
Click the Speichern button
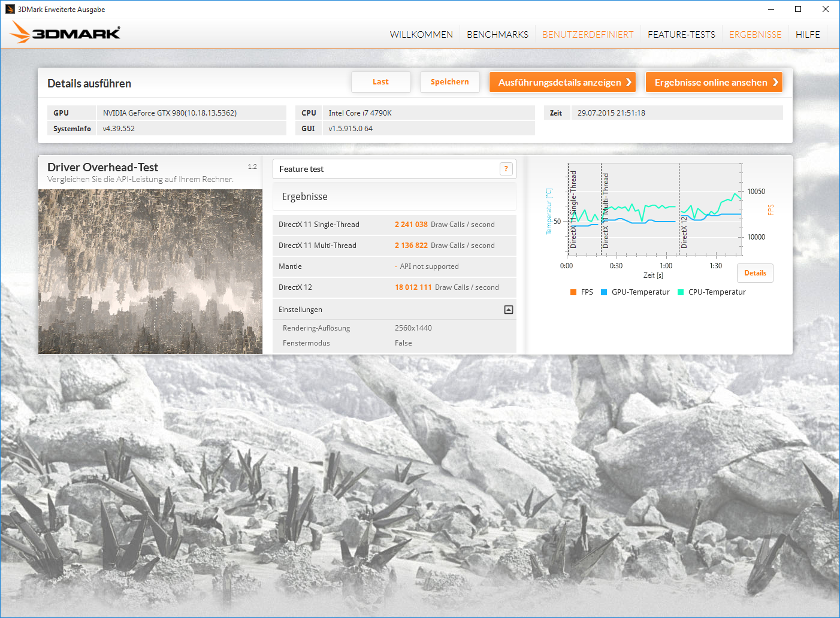click(450, 82)
